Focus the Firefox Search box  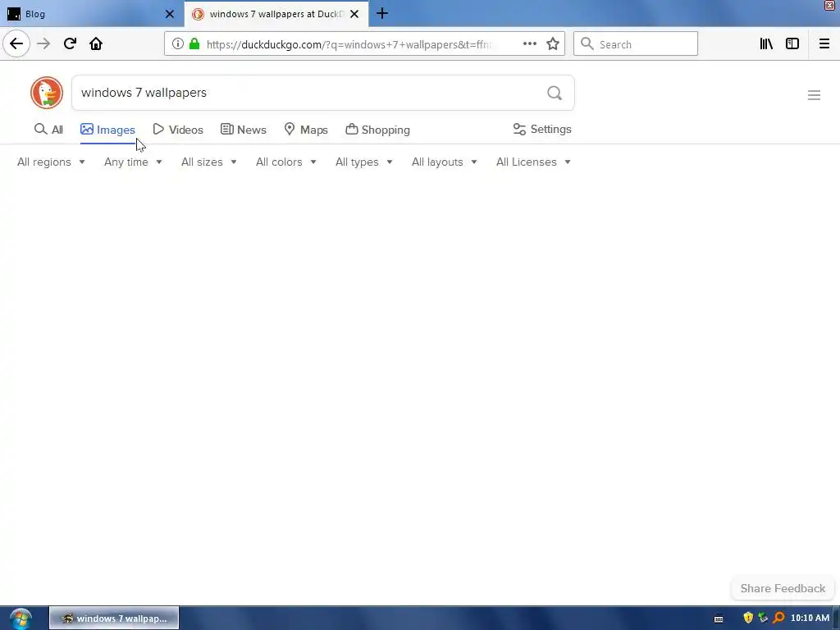pos(636,44)
